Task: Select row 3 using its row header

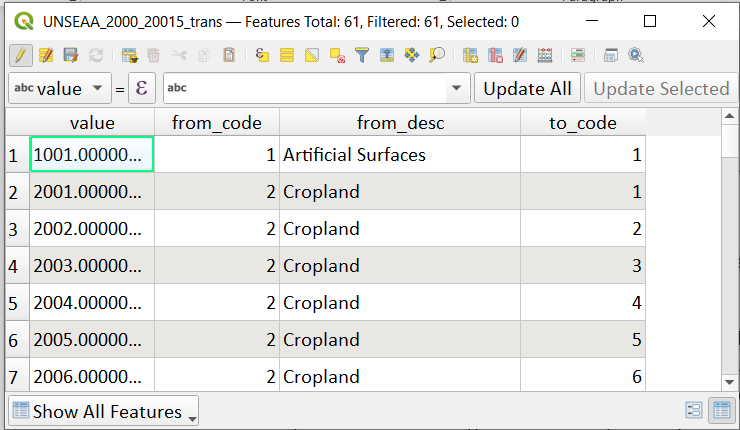Action: (x=17, y=229)
